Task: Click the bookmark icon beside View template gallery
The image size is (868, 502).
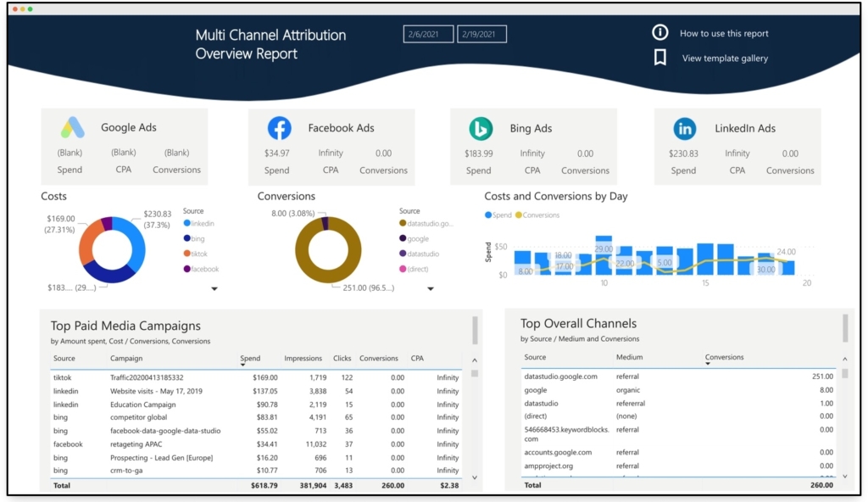Action: coord(659,58)
